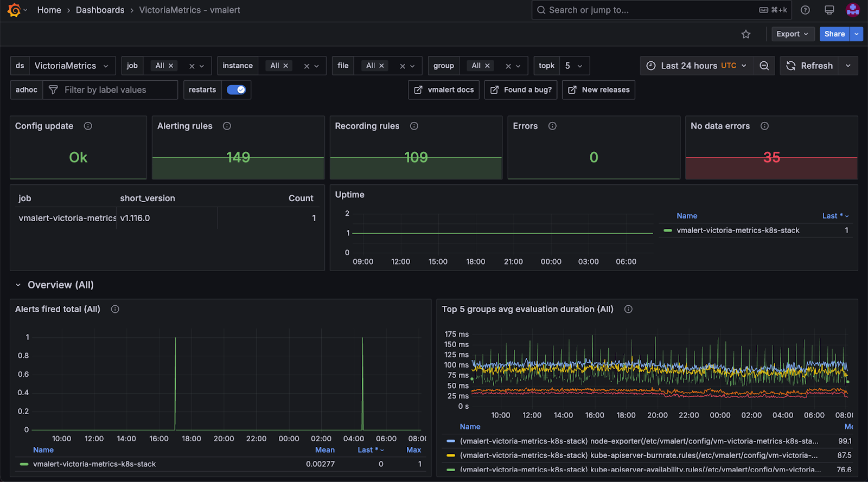This screenshot has width=868, height=482.
Task: Open the Export dropdown menu
Action: click(793, 34)
